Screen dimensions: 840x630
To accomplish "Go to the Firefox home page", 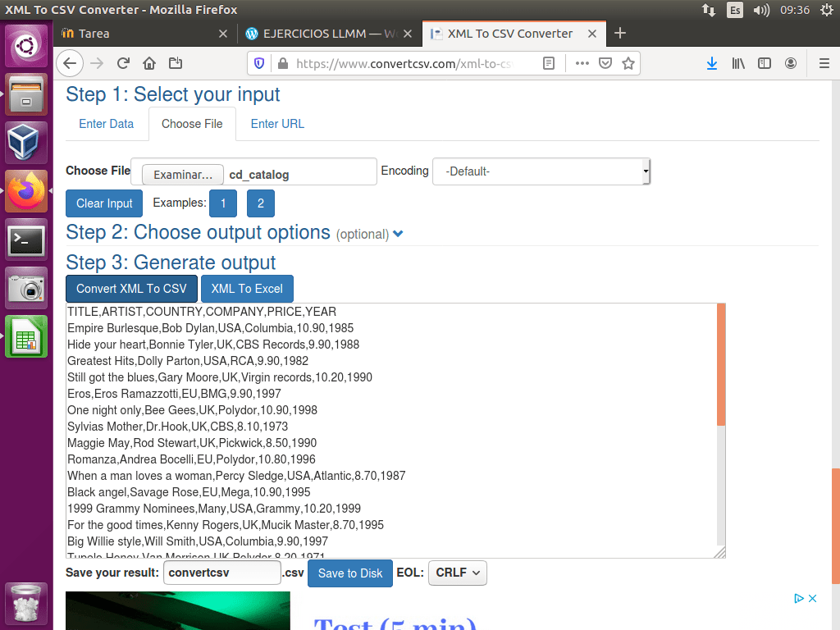I will (x=149, y=63).
